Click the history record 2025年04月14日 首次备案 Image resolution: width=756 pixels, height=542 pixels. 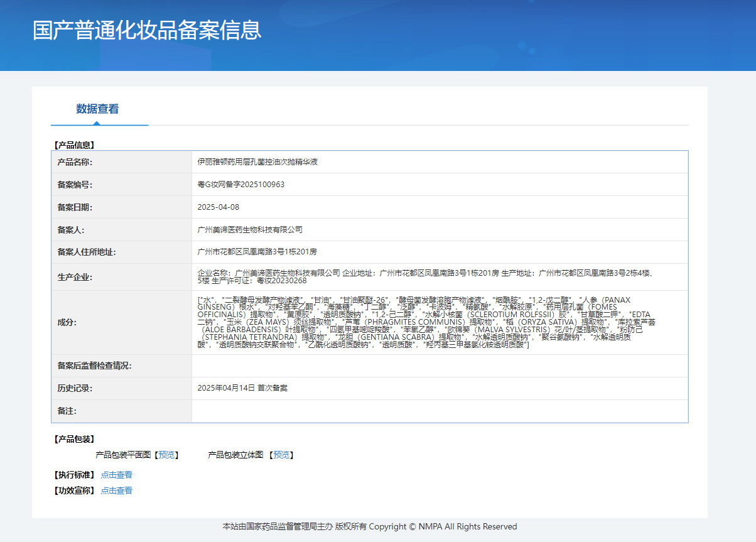pyautogui.click(x=242, y=388)
